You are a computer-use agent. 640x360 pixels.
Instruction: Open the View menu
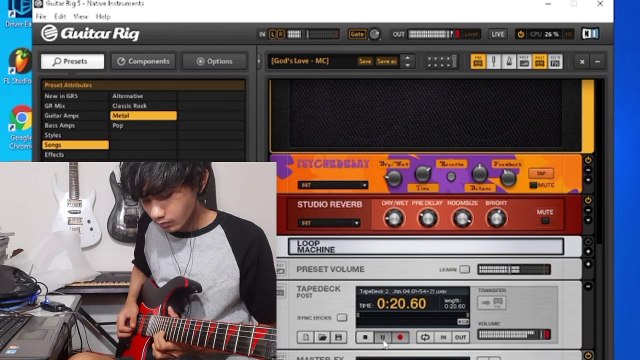80,17
